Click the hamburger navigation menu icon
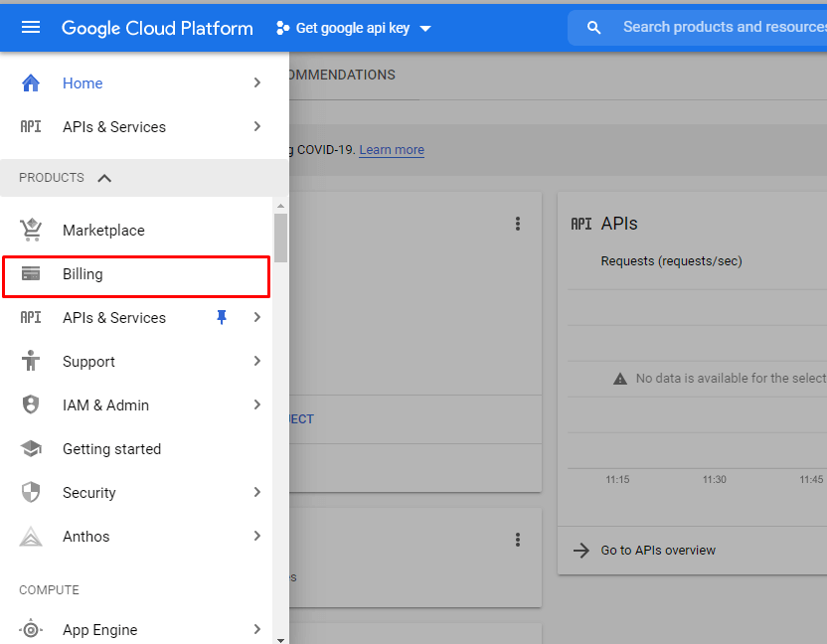 point(31,28)
